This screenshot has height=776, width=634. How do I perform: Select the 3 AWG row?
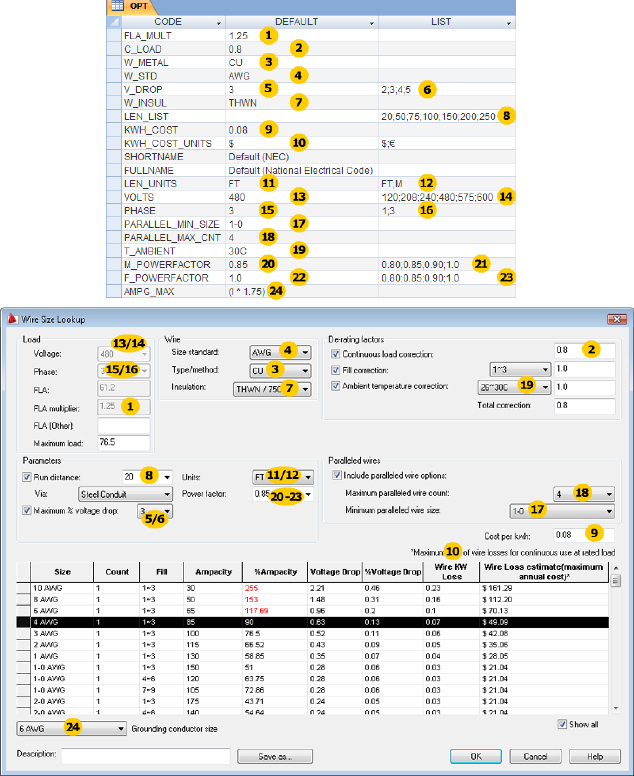(x=312, y=633)
